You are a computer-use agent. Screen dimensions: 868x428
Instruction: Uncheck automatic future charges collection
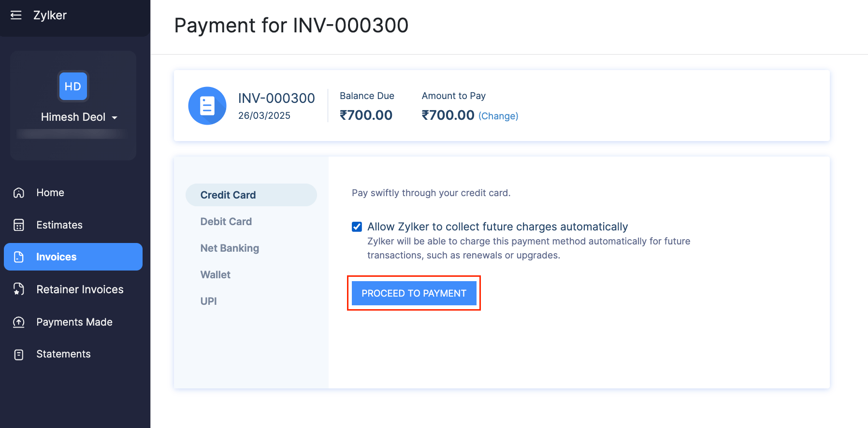[x=356, y=226]
